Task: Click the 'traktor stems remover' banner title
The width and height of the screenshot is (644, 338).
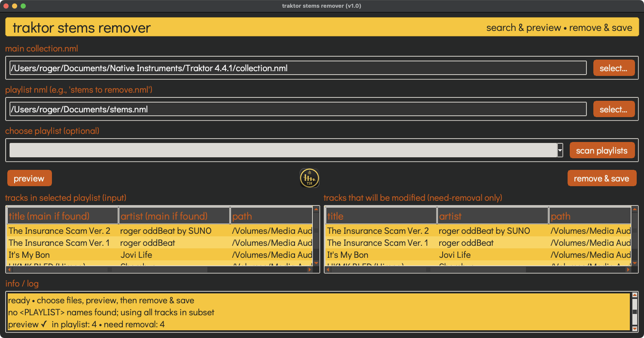Action: click(82, 27)
